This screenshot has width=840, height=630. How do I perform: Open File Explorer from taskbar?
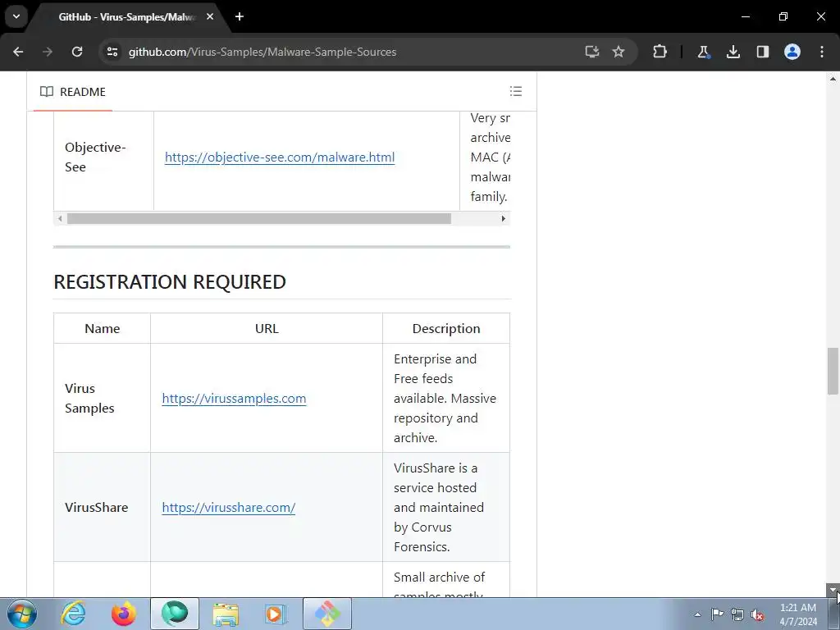(226, 614)
